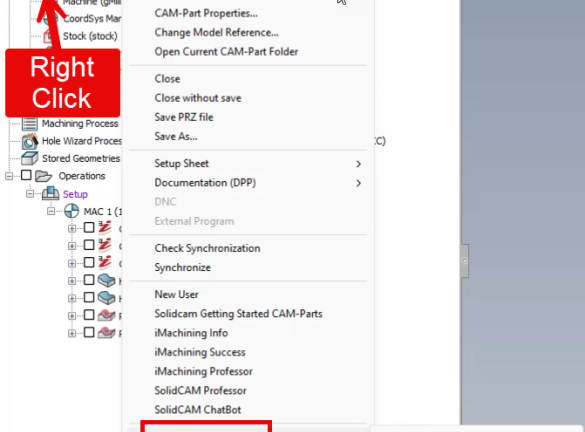Screen dimensions: 585x432
Task: Select iMachining Success entry
Action: pos(200,352)
